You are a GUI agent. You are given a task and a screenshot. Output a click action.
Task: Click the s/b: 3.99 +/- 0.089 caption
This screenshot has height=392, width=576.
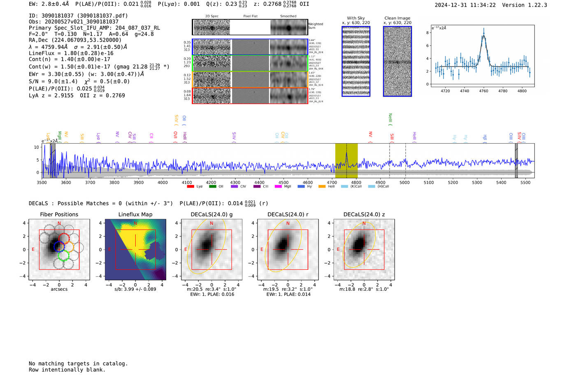(x=135, y=289)
